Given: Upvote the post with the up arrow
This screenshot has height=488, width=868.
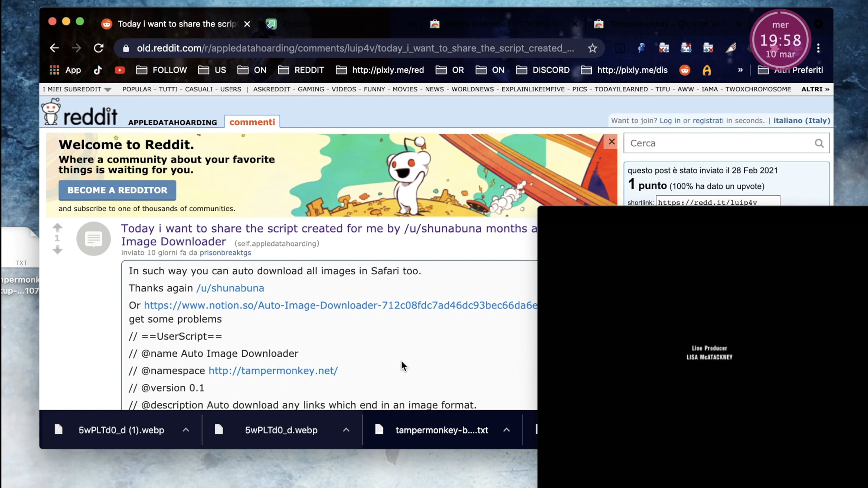Looking at the screenshot, I should click(58, 227).
